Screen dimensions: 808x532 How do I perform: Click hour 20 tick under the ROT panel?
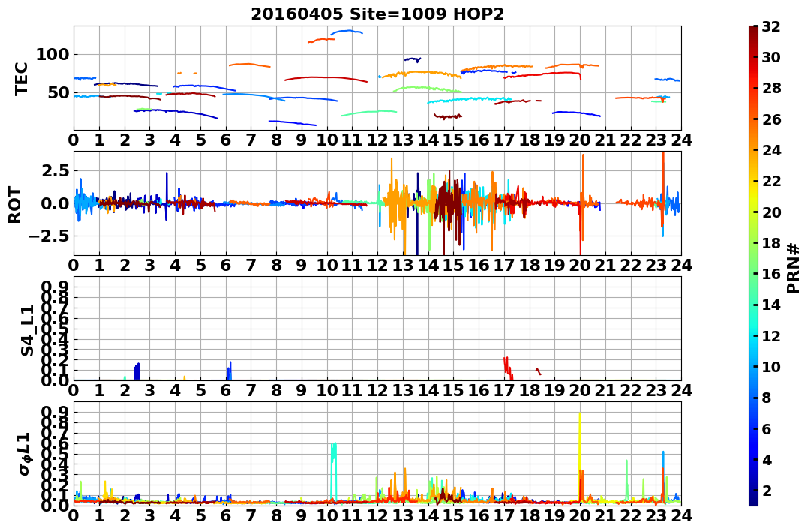(580, 266)
